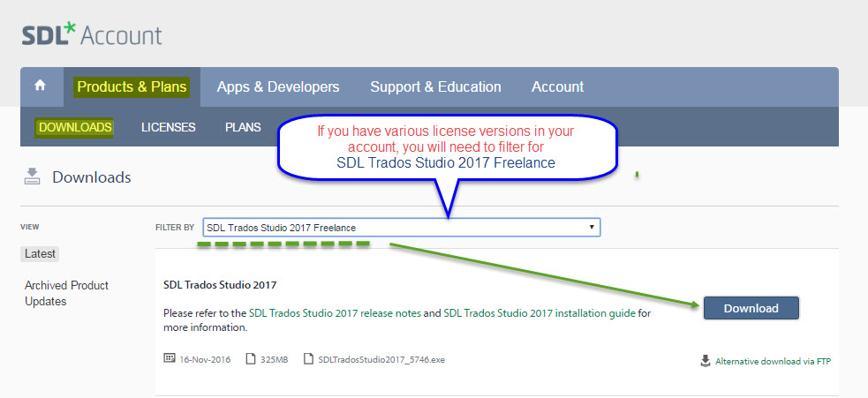Click the Download button
Viewport: 868px width, 398px height.
click(x=751, y=308)
